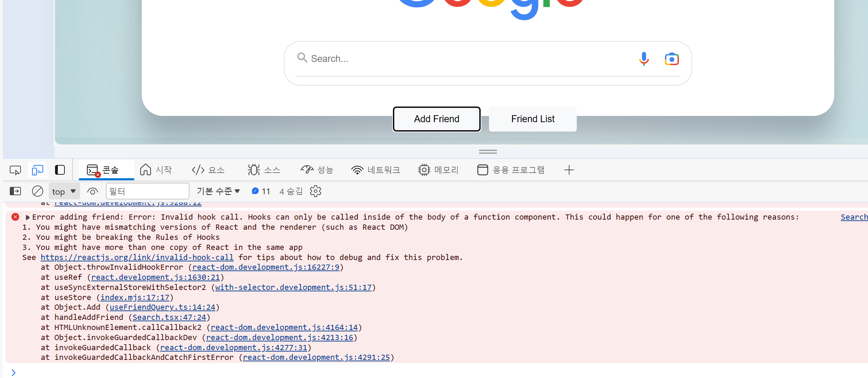The height and width of the screenshot is (378, 868).
Task: Open the Friend List button
Action: (533, 119)
